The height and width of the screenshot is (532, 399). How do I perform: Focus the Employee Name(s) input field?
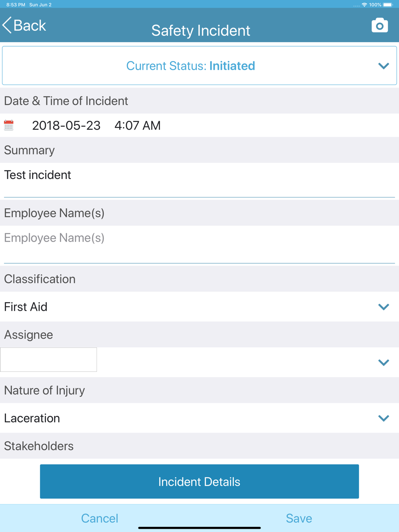tap(199, 244)
